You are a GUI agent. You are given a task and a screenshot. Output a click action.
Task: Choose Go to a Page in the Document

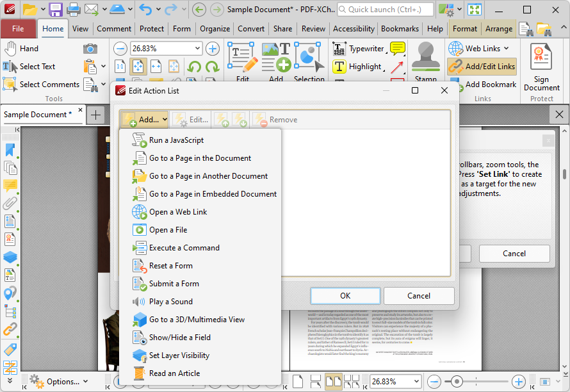(x=200, y=158)
